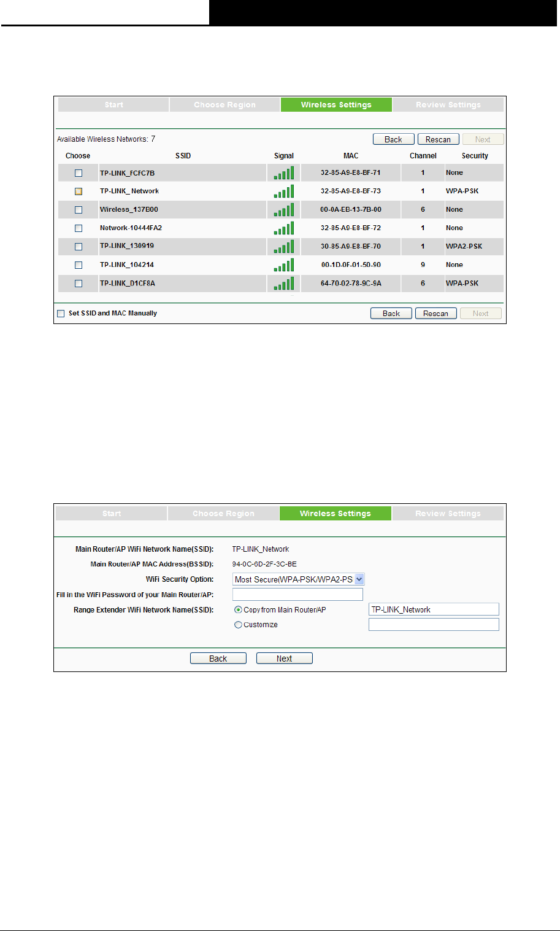Image resolution: width=560 pixels, height=931 pixels.
Task: Click the Security column header
Action: coord(475,156)
